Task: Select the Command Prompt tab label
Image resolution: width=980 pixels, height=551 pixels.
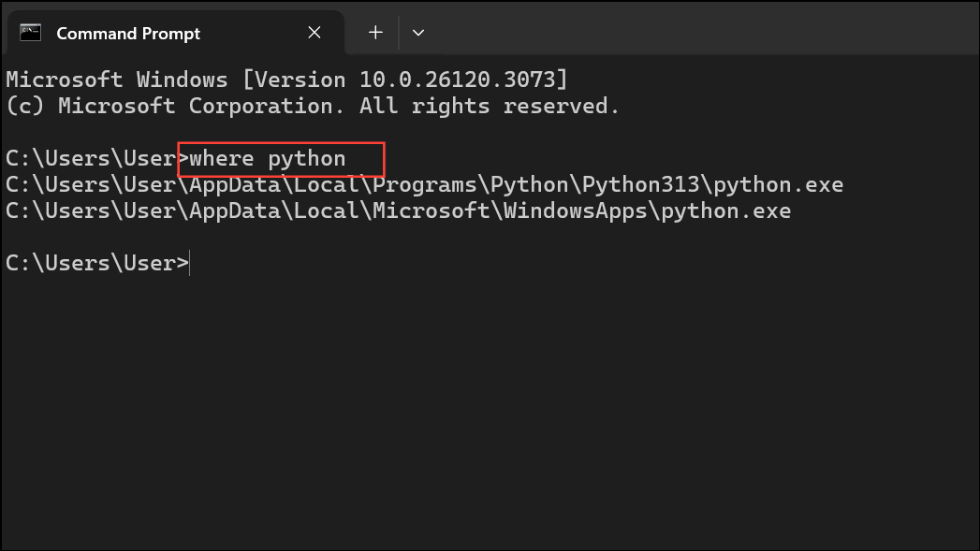Action: 128,32
